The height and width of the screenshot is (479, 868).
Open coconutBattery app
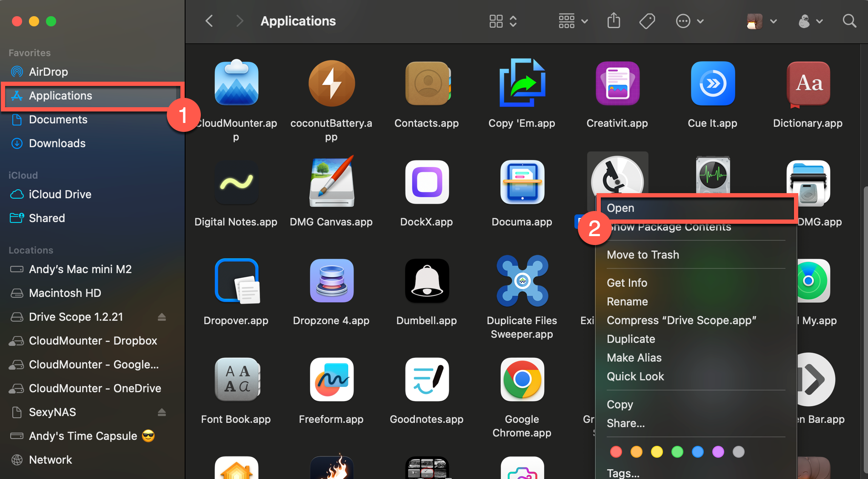(x=331, y=83)
